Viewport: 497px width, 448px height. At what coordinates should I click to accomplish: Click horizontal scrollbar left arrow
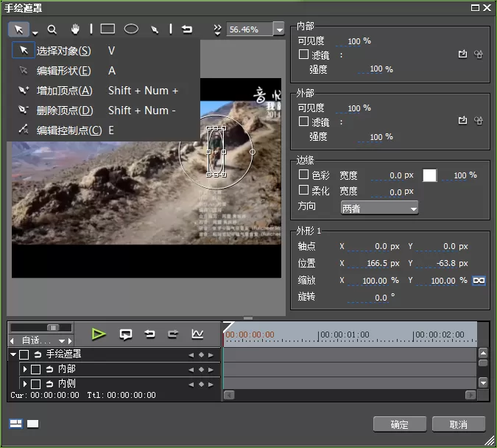point(229,395)
